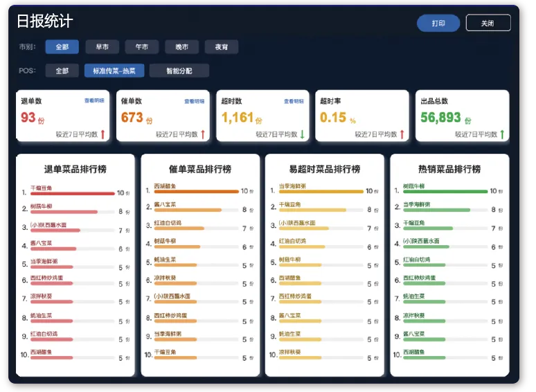Image resolution: width=536 pixels, height=392 pixels.
Task: Select 西湖醋鱼 in the 易超时菜品排行榜
Action: (x=290, y=278)
